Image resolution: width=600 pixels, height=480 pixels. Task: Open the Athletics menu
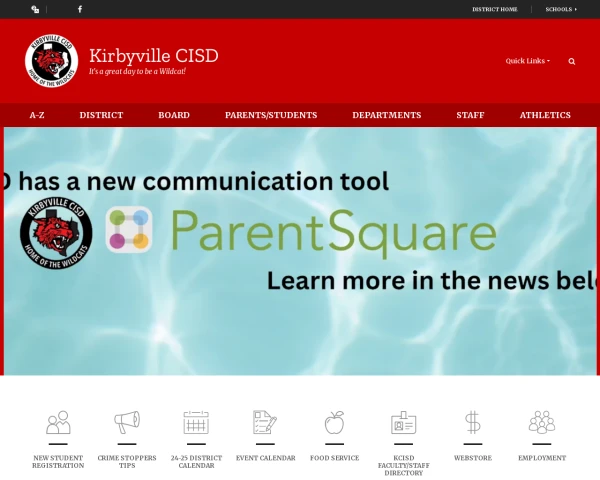pos(545,115)
